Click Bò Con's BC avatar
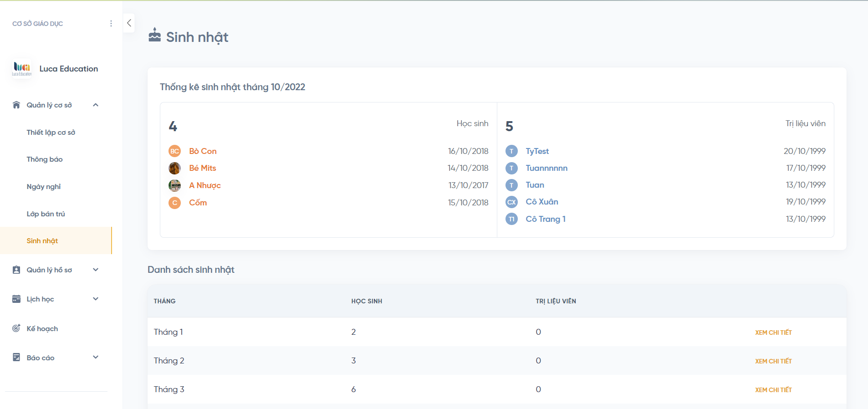 point(174,151)
